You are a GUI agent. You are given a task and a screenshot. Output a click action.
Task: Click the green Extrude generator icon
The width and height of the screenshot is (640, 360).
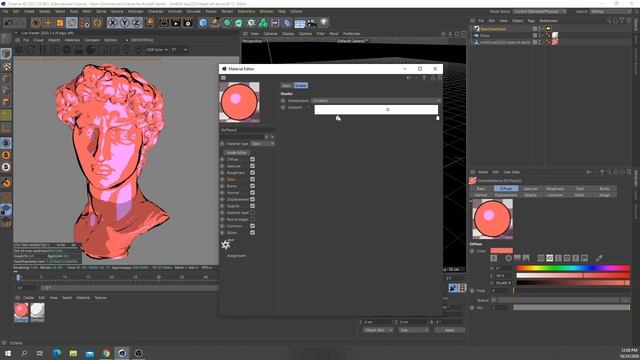click(x=239, y=23)
